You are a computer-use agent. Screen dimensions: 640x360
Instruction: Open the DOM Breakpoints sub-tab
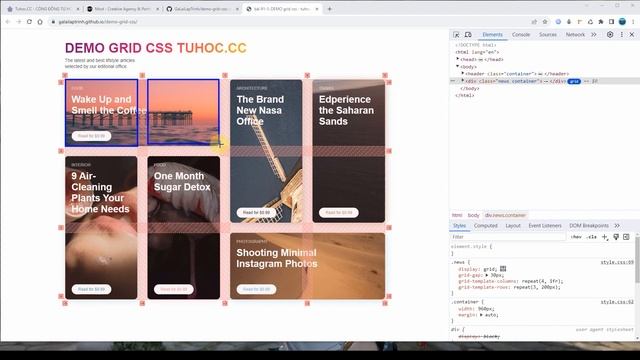click(589, 226)
